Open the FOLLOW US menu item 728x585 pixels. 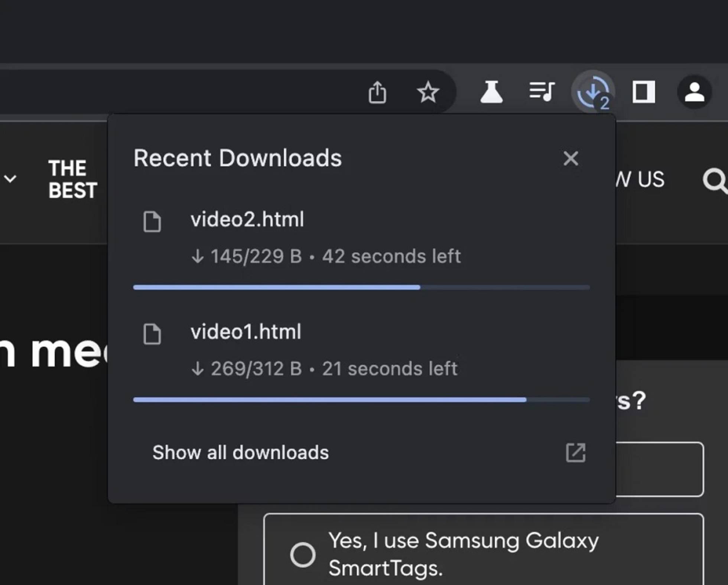click(x=640, y=180)
